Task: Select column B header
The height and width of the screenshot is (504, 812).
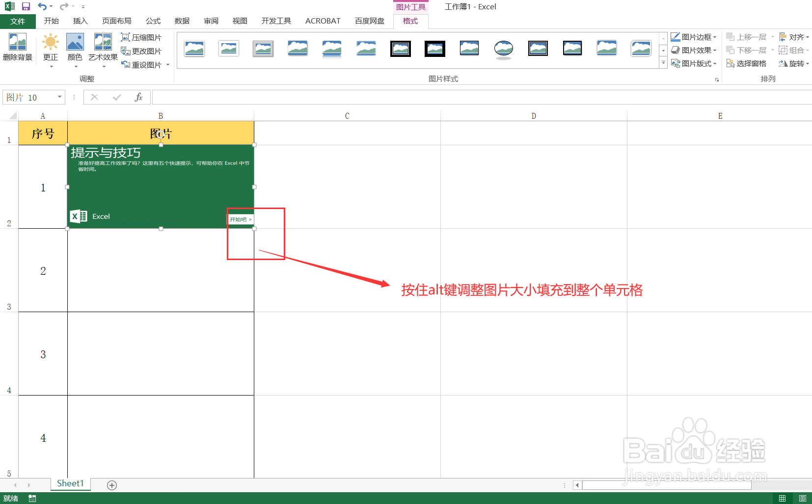Action: click(161, 116)
